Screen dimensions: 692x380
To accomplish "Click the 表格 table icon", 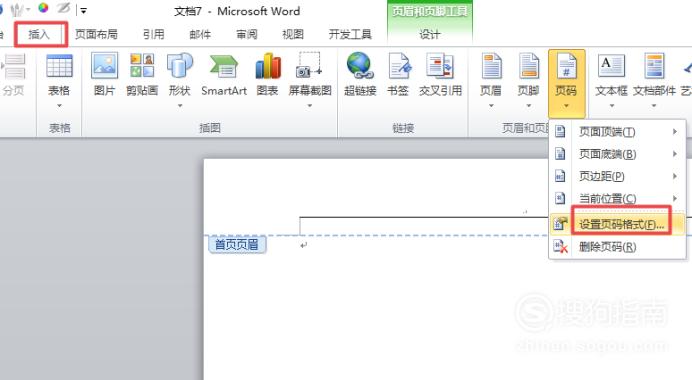I will (59, 66).
